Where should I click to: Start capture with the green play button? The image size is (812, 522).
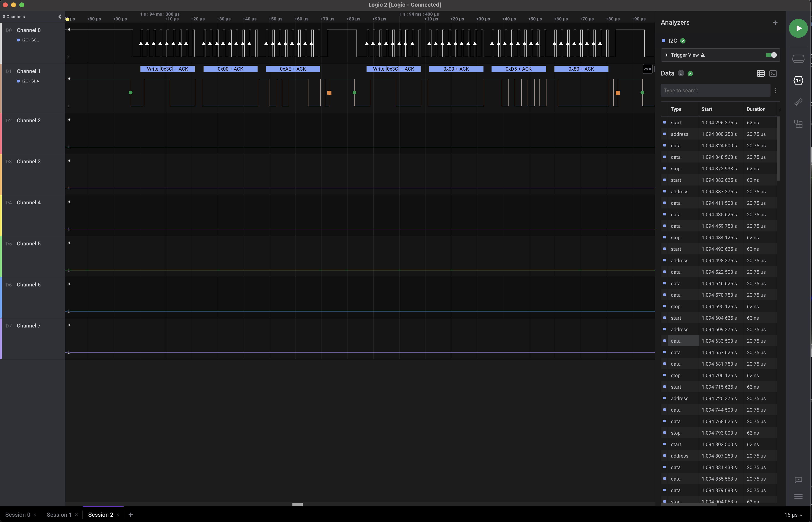tap(798, 29)
